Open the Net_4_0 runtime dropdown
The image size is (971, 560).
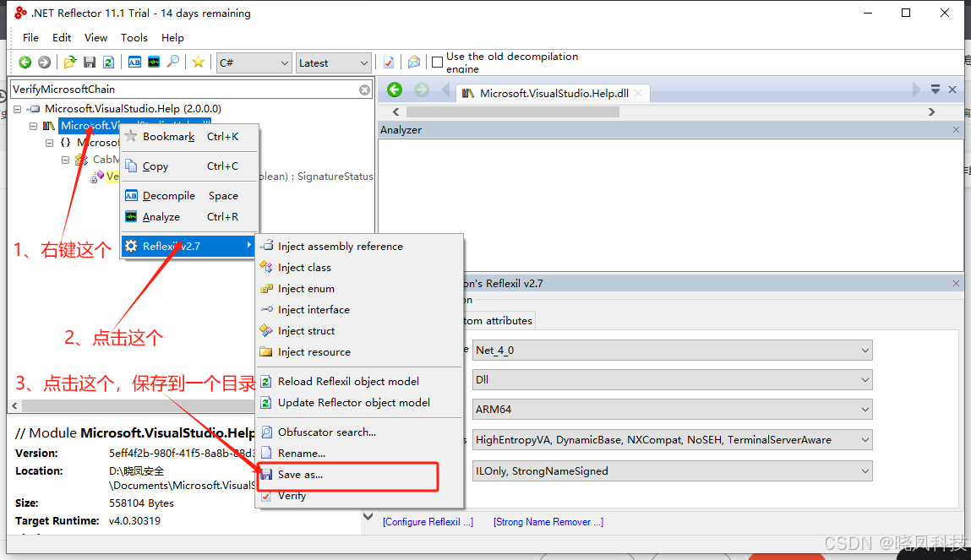(x=672, y=351)
